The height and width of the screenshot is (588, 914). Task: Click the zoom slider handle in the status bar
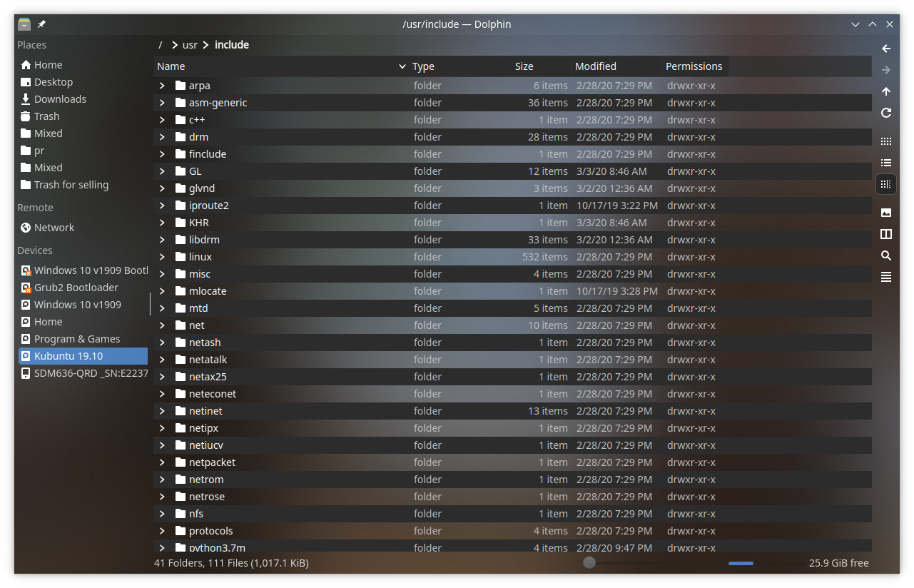tap(589, 563)
